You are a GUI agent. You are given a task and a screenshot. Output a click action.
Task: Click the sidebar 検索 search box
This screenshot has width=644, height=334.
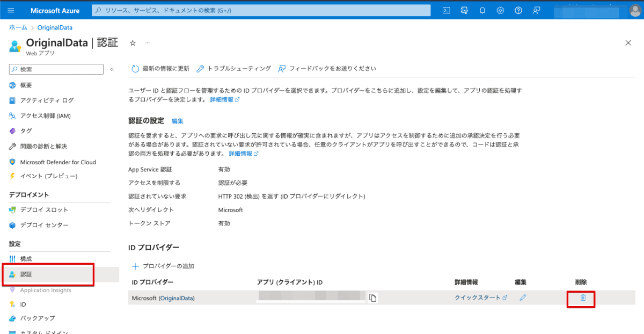tap(56, 69)
